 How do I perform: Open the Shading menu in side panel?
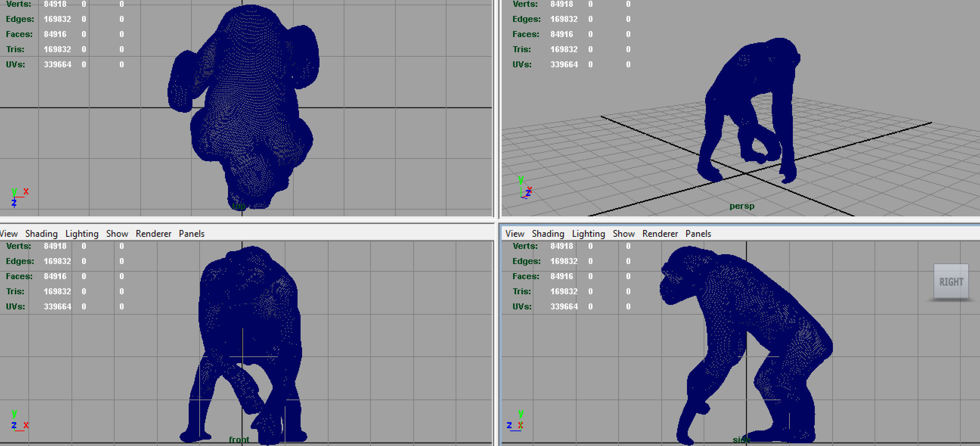pyautogui.click(x=548, y=234)
